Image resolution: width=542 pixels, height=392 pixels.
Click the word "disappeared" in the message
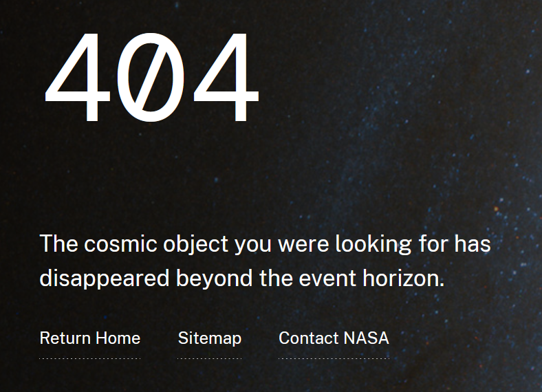click(104, 279)
